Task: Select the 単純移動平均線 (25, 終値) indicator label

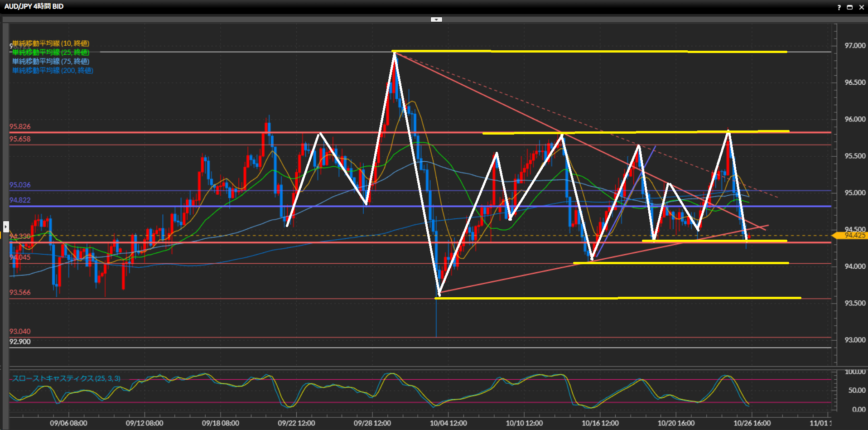Action: pos(51,53)
